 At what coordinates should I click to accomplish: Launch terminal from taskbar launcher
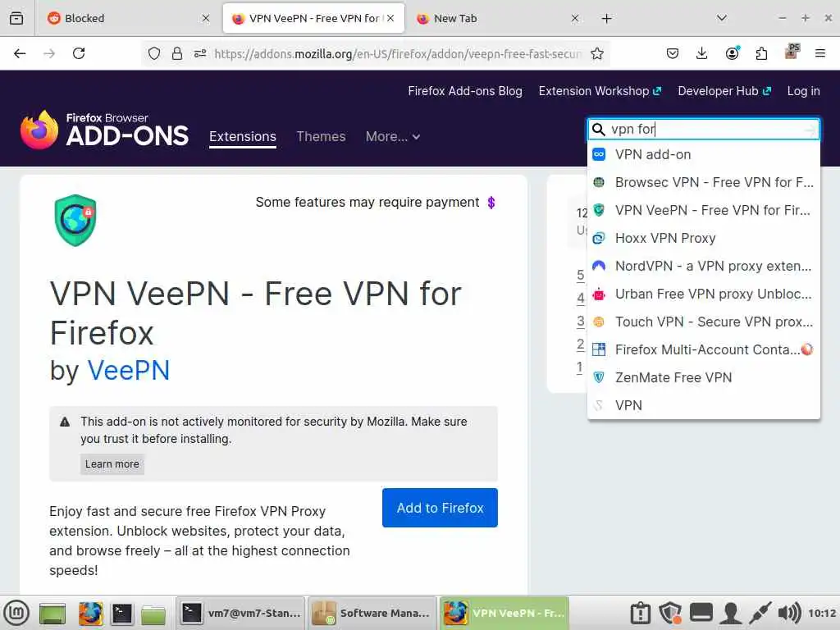(x=121, y=614)
